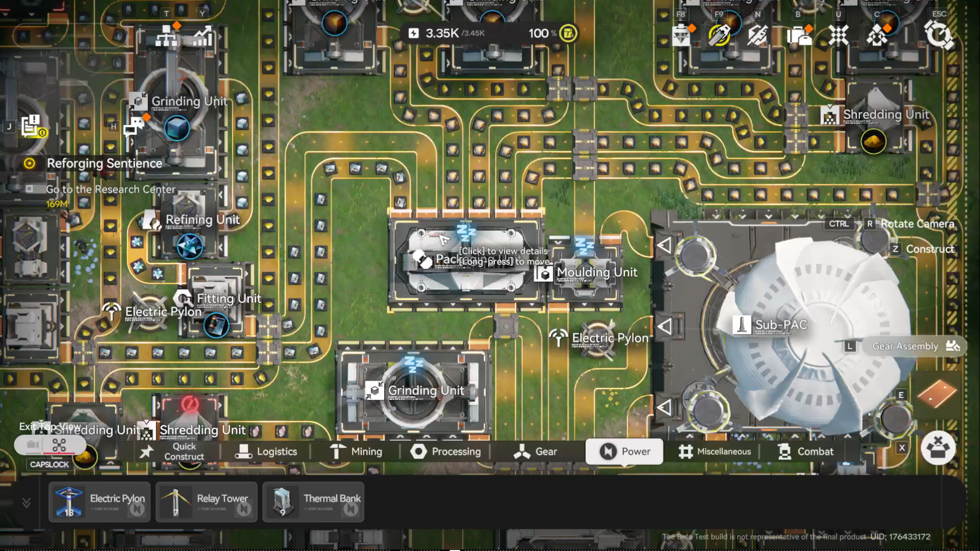Select the yellow ore icon under Shredding Unit
This screenshot has width=980, height=551.
click(x=873, y=141)
